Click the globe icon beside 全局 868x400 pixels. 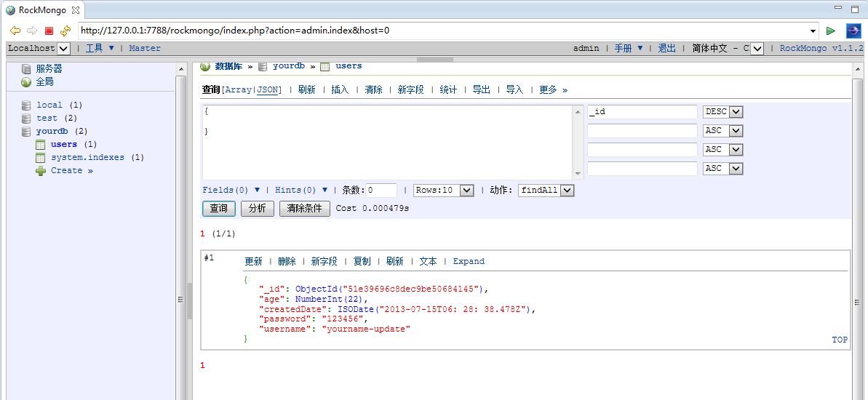pos(26,82)
